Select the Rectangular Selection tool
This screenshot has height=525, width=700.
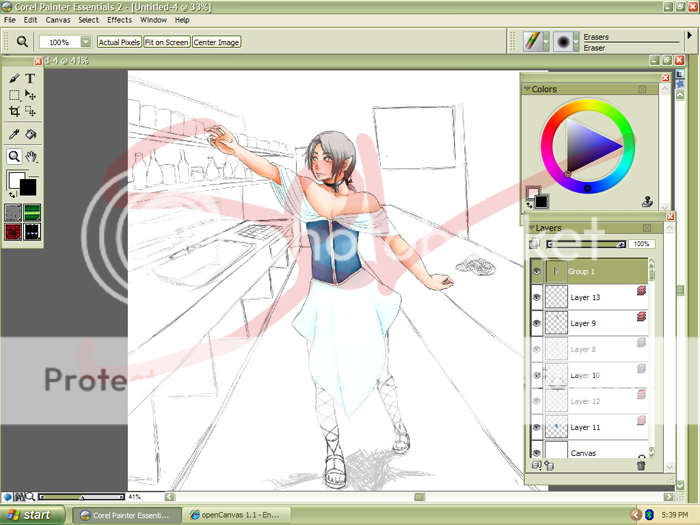[x=14, y=95]
